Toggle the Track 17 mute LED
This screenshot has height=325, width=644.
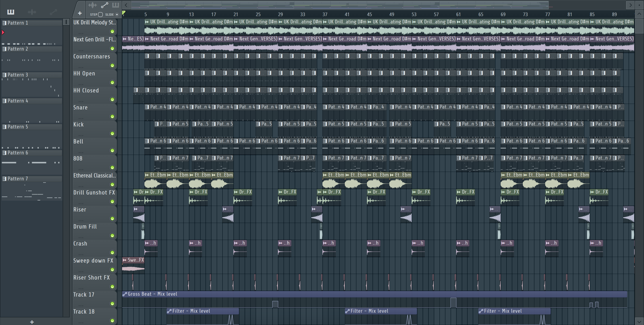pyautogui.click(x=112, y=304)
